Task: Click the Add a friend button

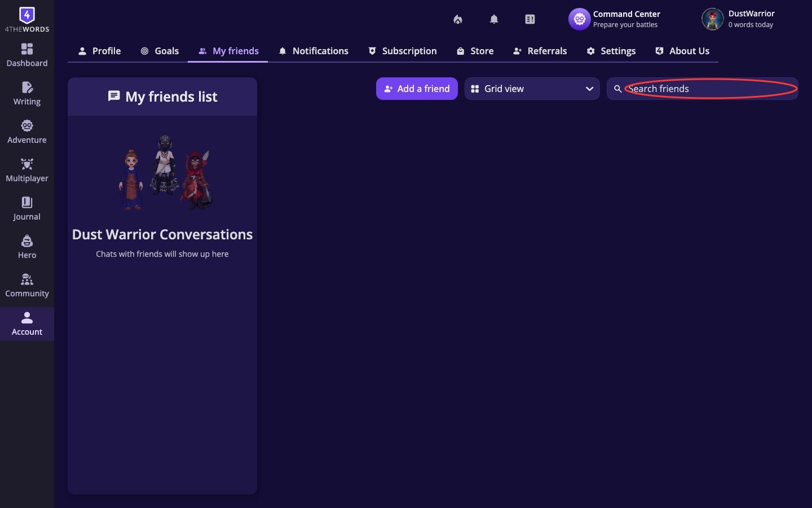Action: [417, 89]
